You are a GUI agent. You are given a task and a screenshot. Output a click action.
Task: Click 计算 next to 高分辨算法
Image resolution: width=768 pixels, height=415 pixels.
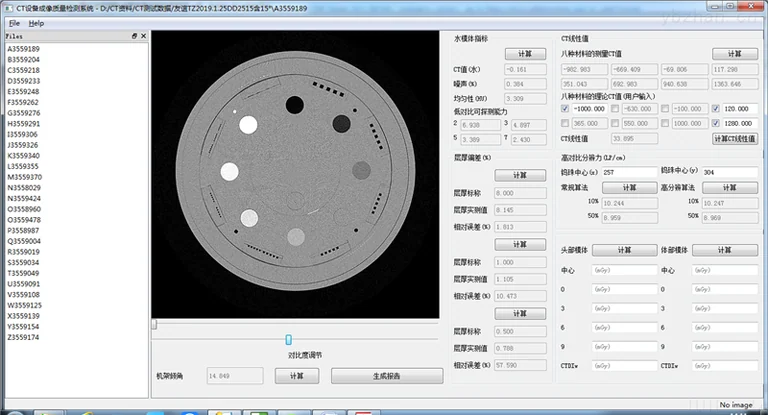tap(730, 188)
